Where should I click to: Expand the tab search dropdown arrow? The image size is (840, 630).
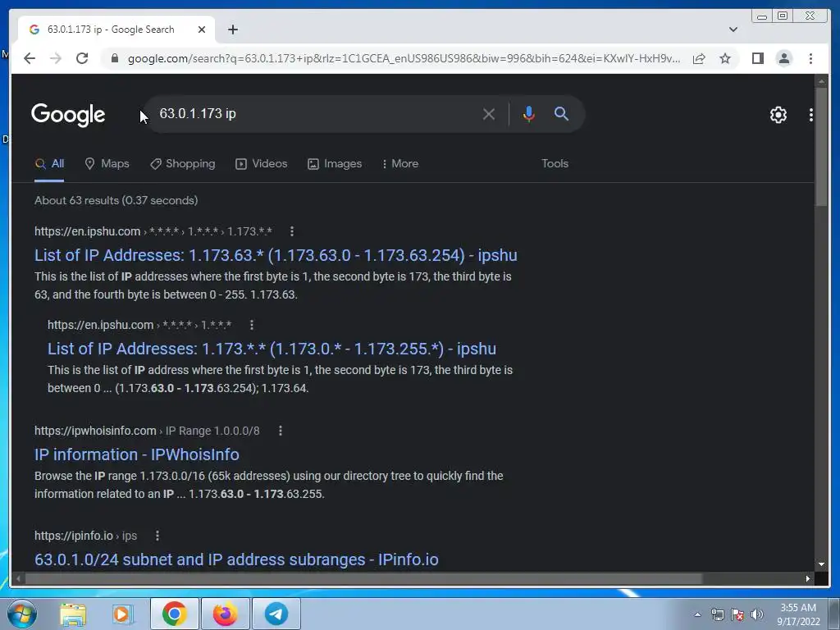[x=733, y=30]
